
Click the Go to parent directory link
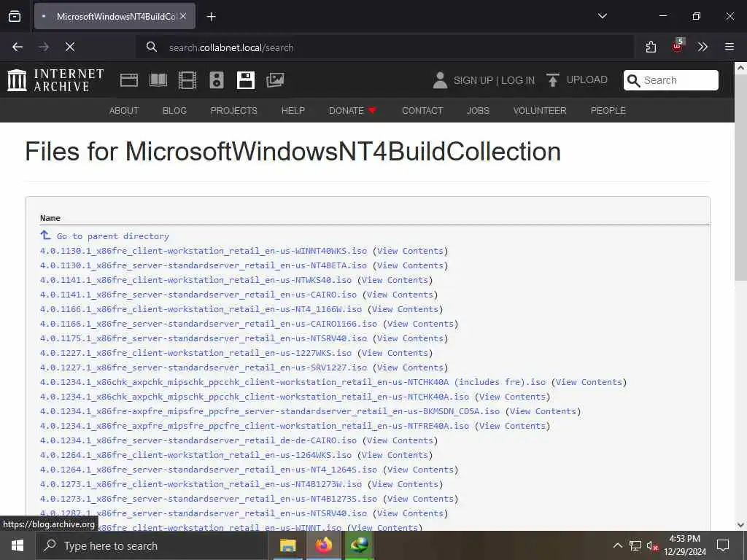point(113,236)
